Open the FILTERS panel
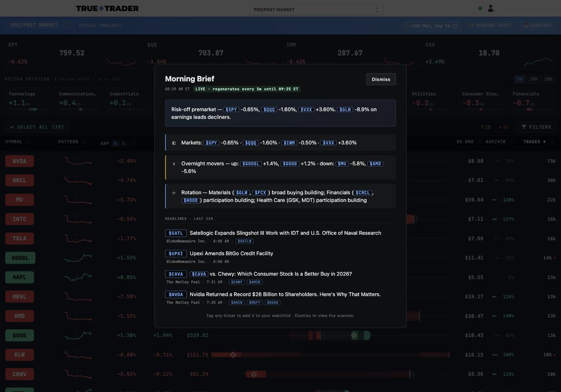 coord(536,127)
